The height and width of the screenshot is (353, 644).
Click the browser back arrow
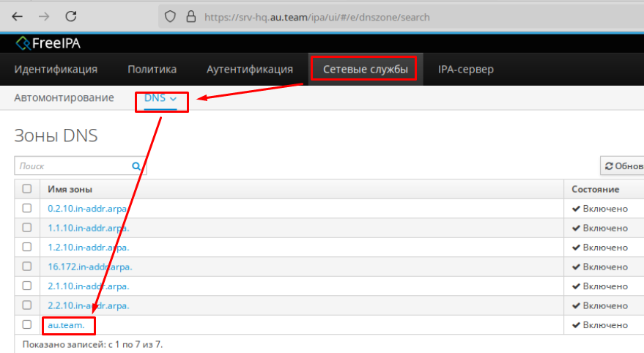click(x=17, y=16)
